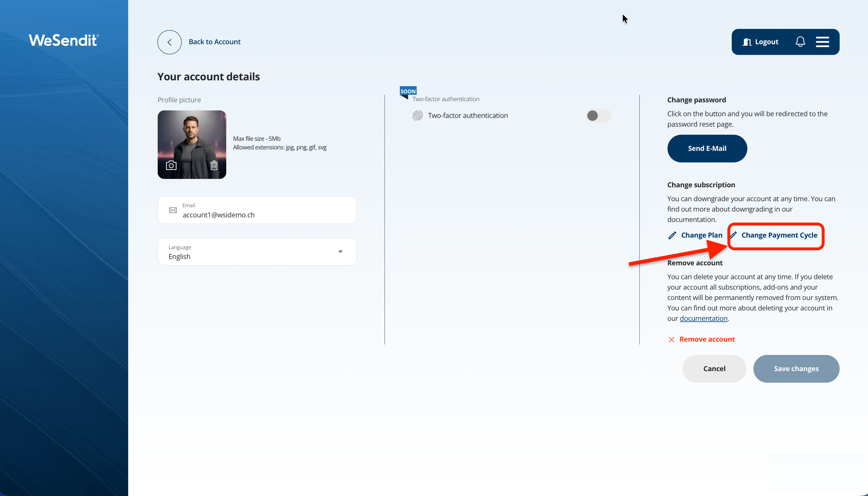Click camera icon on profile picture
This screenshot has width=868, height=496.
tap(171, 166)
